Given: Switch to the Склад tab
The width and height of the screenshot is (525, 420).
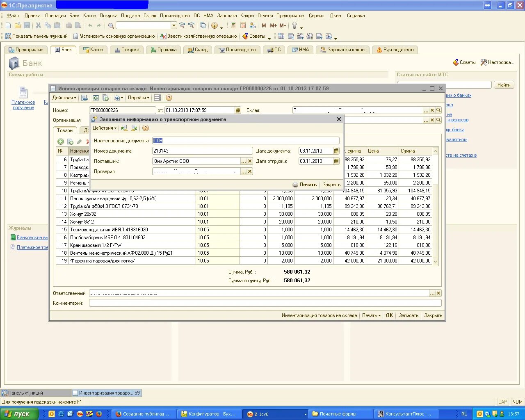Looking at the screenshot, I should pos(198,50).
